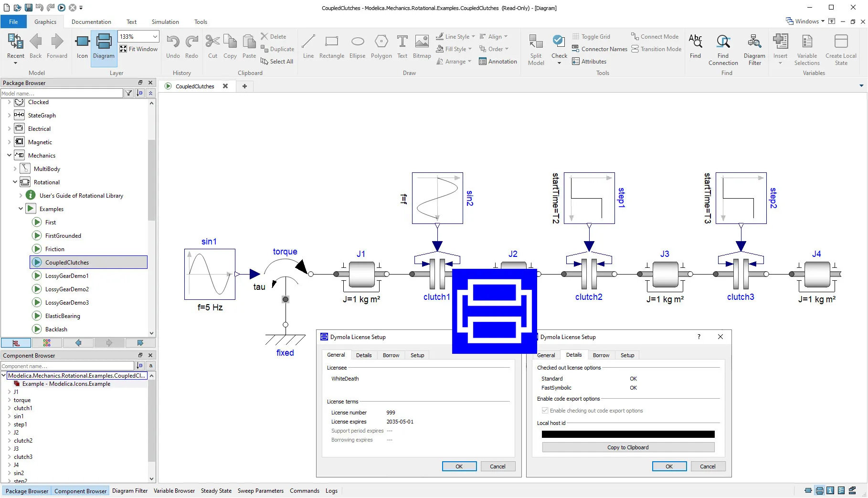Click Select All in Clipboard group

pos(277,62)
